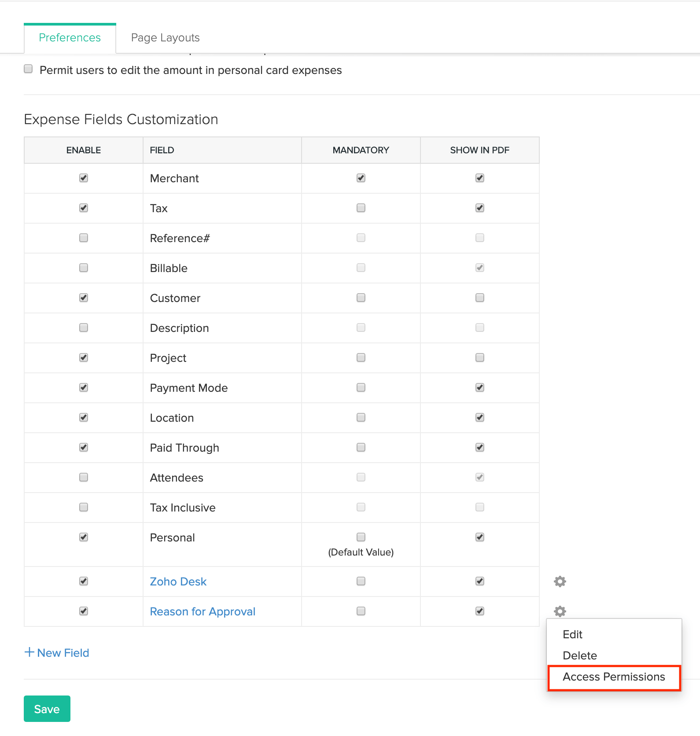Viewport: 700px width, 736px height.
Task: Open the Preferences tab
Action: (70, 38)
